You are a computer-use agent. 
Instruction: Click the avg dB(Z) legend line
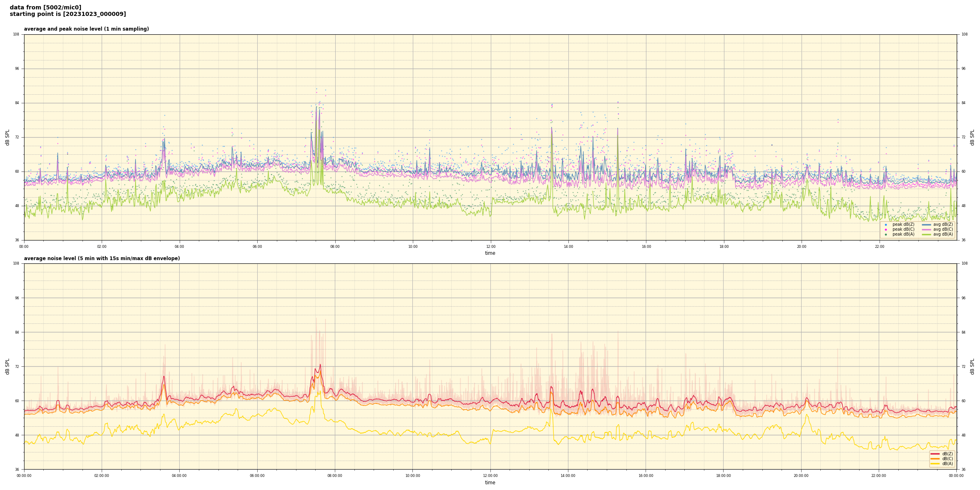(926, 225)
